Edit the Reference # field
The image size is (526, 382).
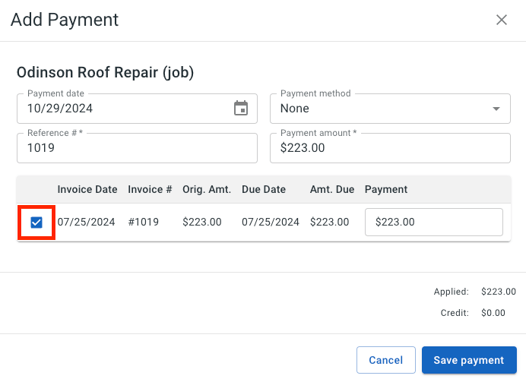click(x=137, y=148)
